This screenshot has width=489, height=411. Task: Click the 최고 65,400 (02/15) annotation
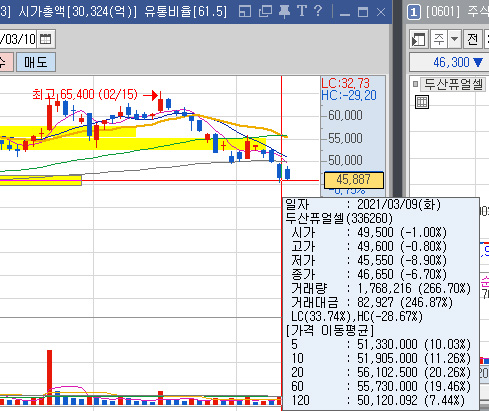coord(85,95)
